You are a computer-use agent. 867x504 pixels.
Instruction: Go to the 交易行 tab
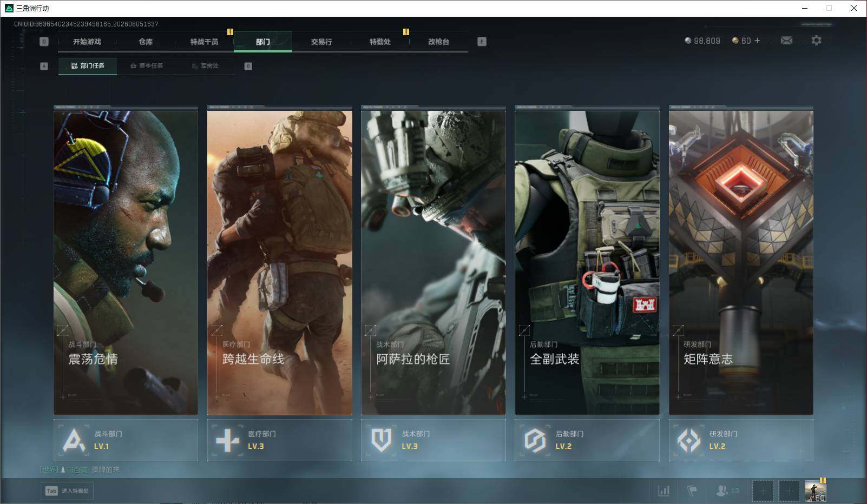point(321,42)
